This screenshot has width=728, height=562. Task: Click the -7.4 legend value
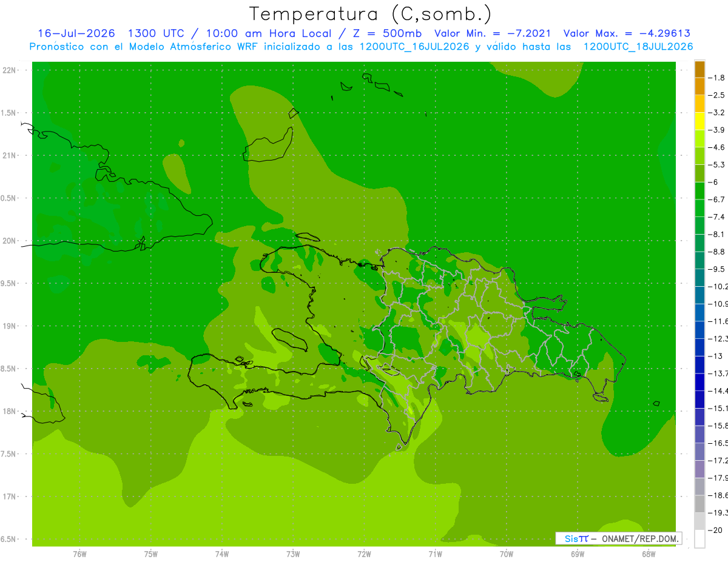(x=717, y=216)
